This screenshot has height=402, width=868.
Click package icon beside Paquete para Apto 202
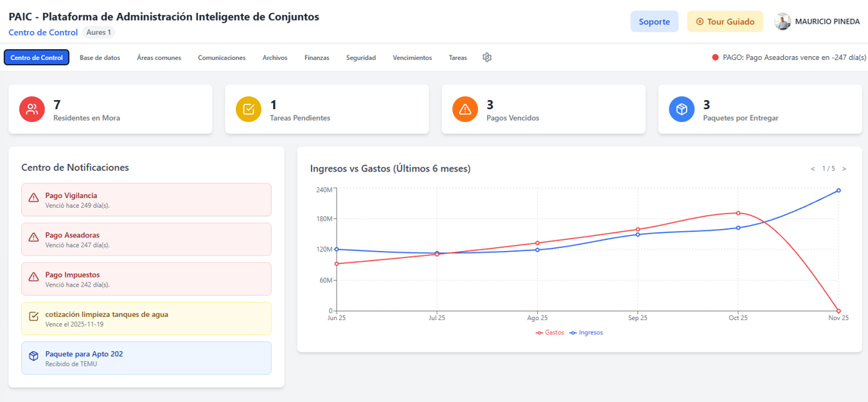pos(34,356)
